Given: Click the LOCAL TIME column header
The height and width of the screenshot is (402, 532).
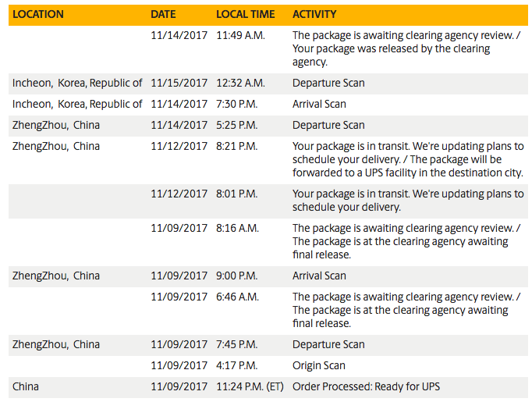Looking at the screenshot, I should (x=245, y=14).
